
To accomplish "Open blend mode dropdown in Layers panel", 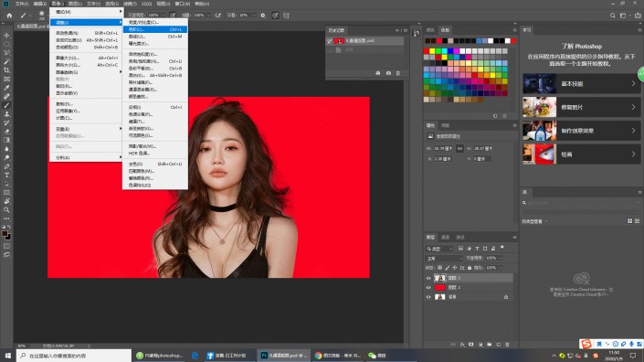I will click(444, 259).
